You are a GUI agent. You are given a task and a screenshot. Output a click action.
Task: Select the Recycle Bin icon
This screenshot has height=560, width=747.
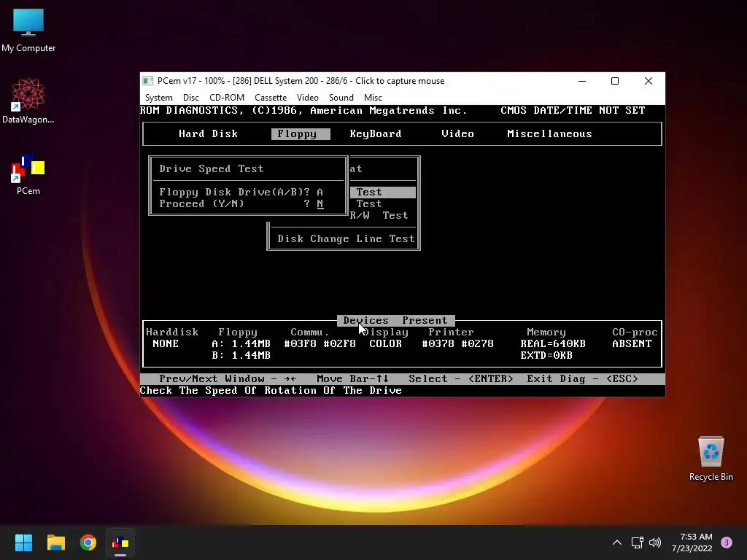[x=711, y=459]
